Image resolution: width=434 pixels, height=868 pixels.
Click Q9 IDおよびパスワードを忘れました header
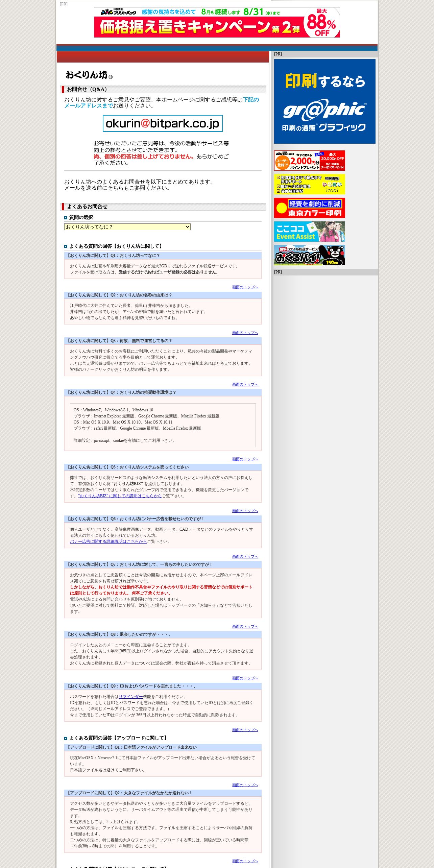click(163, 686)
